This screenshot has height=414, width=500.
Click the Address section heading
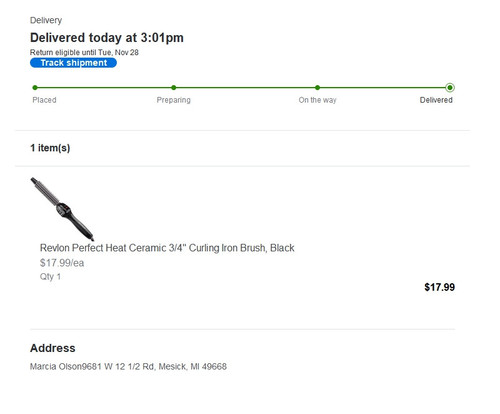[53, 348]
